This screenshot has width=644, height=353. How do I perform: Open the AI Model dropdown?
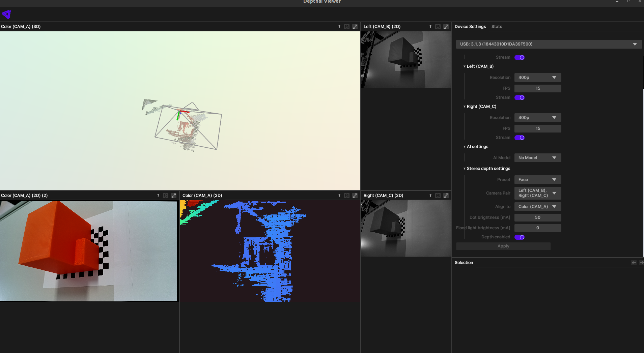pos(537,158)
